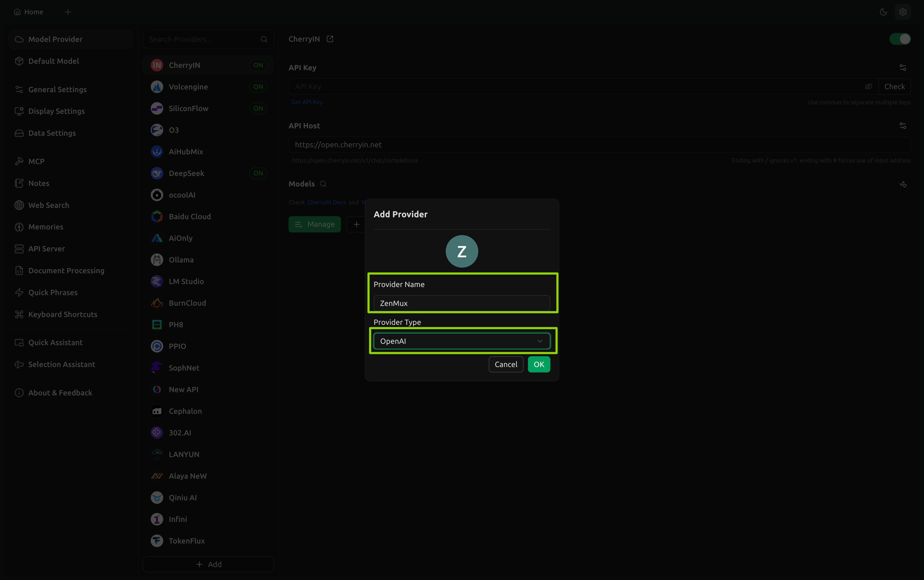Open the Model Provider settings section

click(71, 39)
